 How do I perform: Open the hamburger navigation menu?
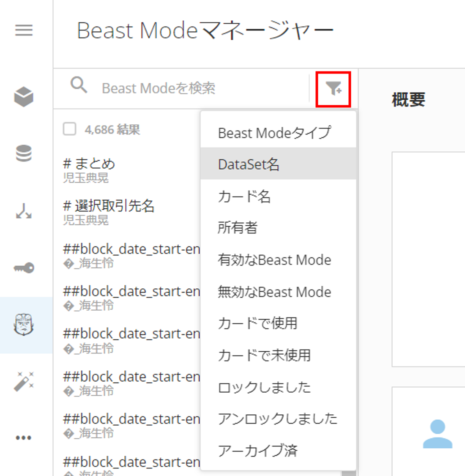tap(24, 30)
